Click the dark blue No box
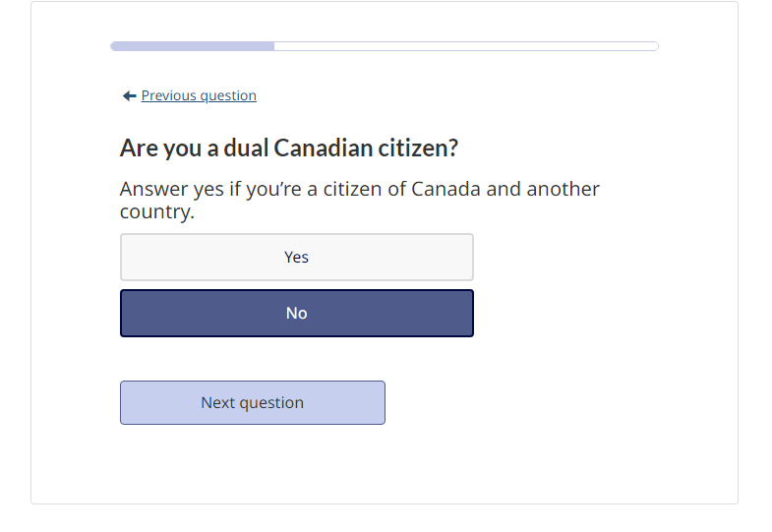This screenshot has height=532, width=772. (296, 314)
